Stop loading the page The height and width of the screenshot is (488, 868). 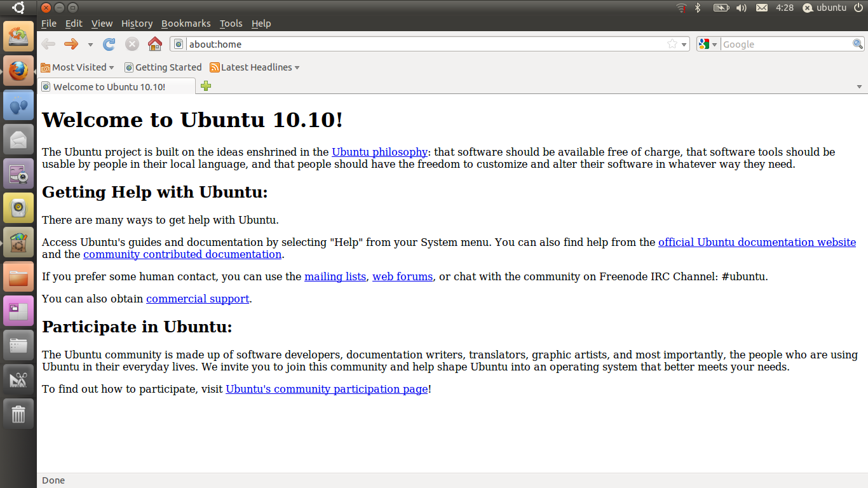(x=132, y=44)
